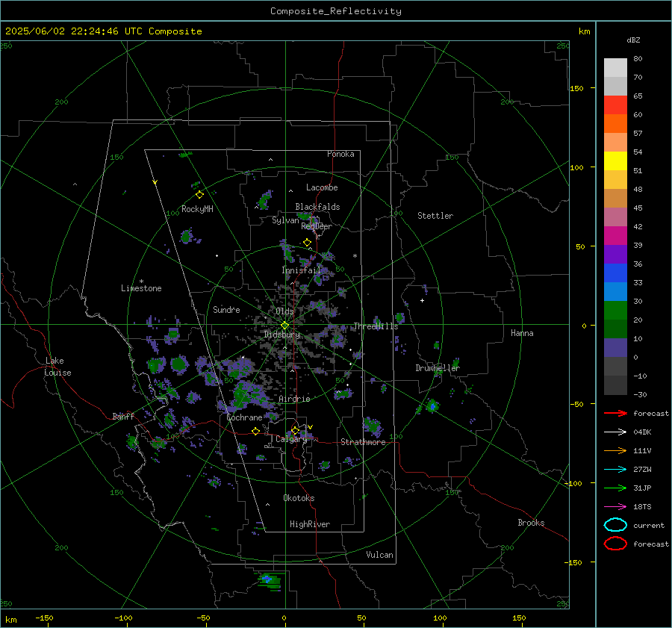Click the yellow diamond marker near Cochrane
Viewport: 672px width, 628px height.
(256, 431)
